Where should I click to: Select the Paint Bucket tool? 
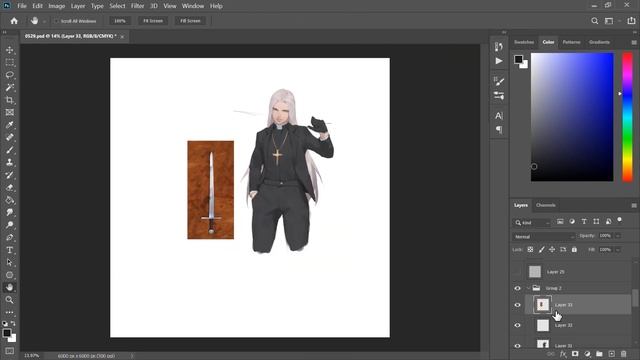(x=9, y=200)
